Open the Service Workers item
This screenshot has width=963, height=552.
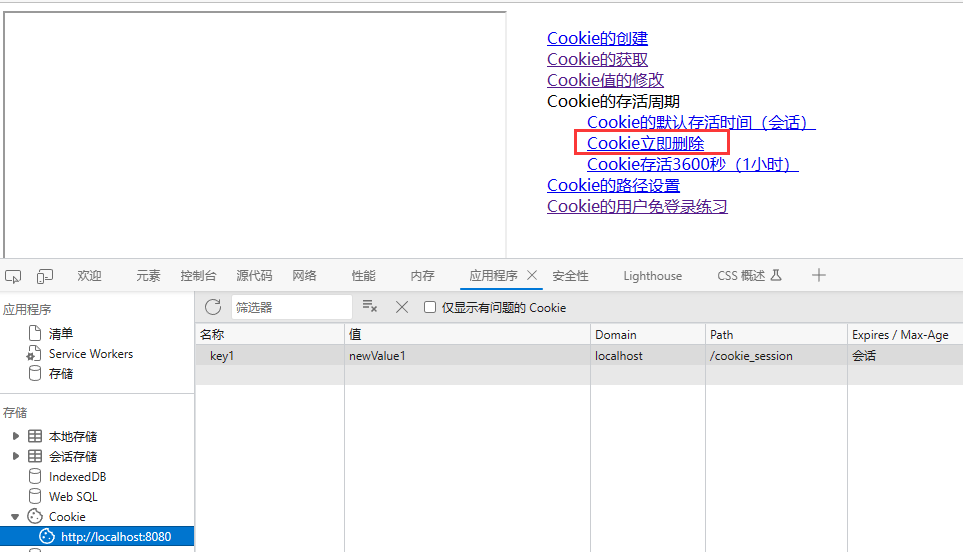[90, 354]
